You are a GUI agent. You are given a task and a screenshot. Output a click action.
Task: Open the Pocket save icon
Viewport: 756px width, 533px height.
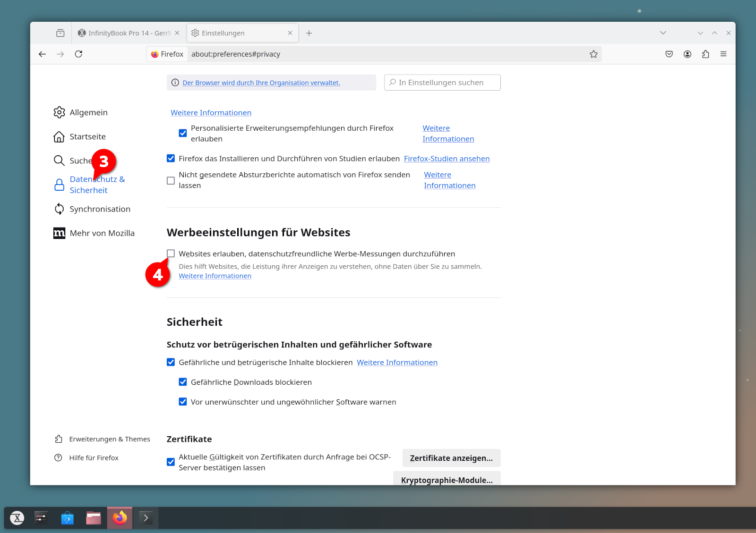(669, 54)
